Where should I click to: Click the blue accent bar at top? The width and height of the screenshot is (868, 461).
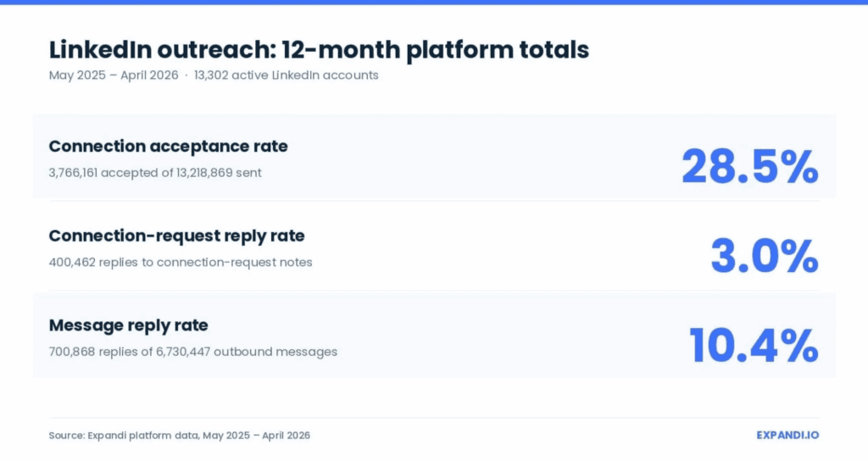tap(434, 3)
